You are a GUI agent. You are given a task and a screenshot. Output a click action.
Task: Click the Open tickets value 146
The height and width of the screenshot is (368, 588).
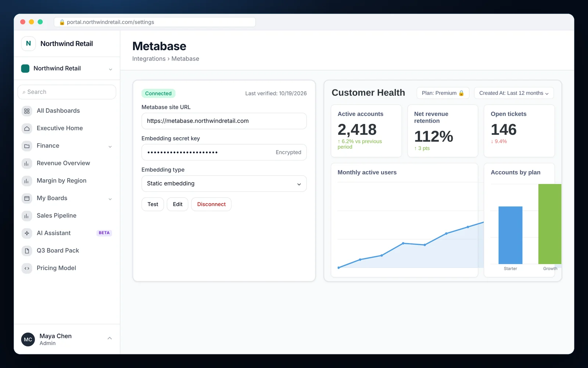pyautogui.click(x=504, y=130)
